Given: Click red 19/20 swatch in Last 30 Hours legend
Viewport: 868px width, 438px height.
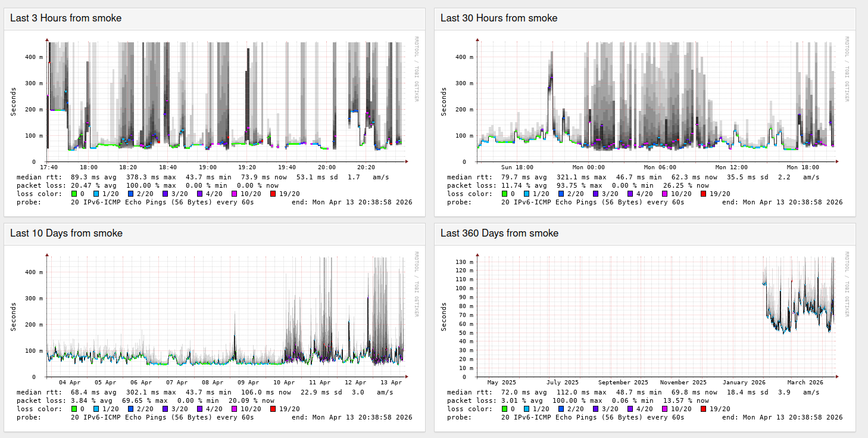Looking at the screenshot, I should click(x=704, y=194).
